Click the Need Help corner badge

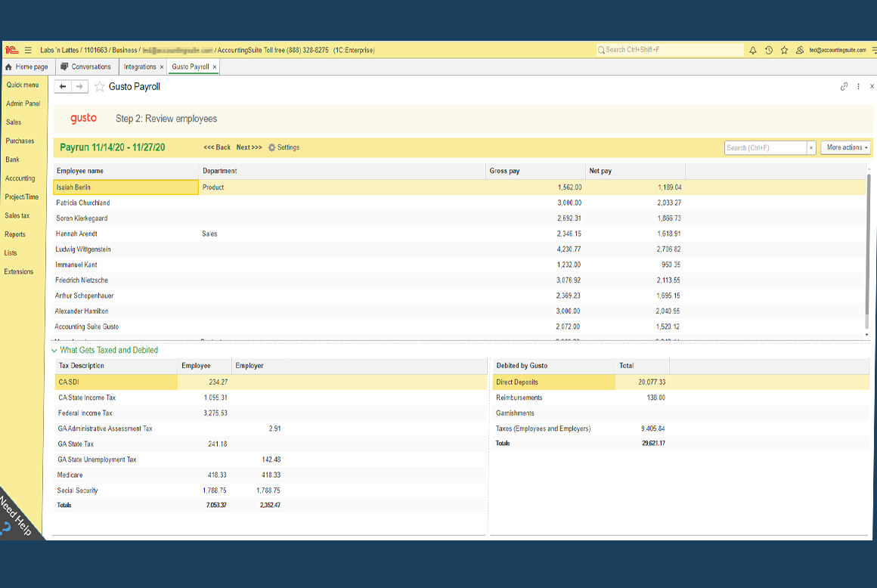tap(17, 517)
